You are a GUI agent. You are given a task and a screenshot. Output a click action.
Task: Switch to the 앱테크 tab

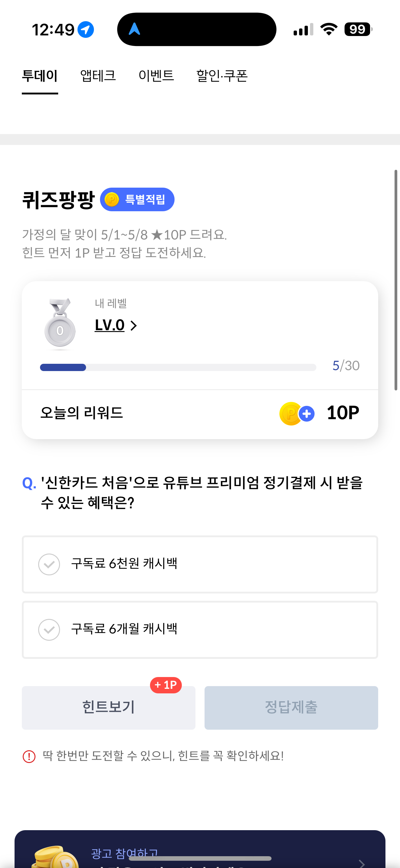click(x=98, y=76)
